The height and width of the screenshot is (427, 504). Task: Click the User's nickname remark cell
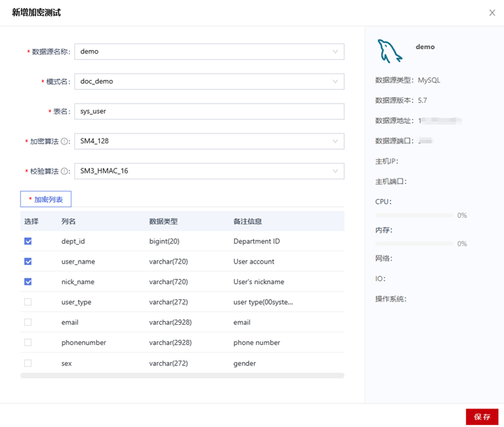coord(258,281)
